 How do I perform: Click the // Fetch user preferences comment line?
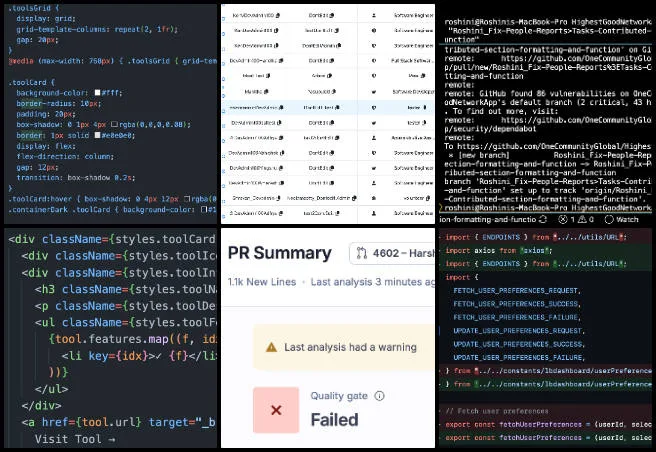(497, 411)
